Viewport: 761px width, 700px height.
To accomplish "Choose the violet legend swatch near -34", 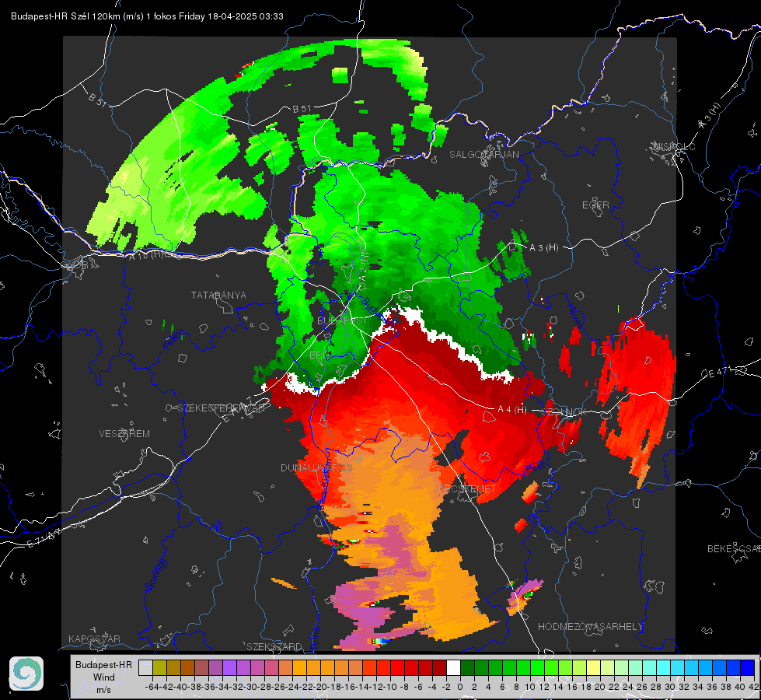I will pyautogui.click(x=229, y=667).
